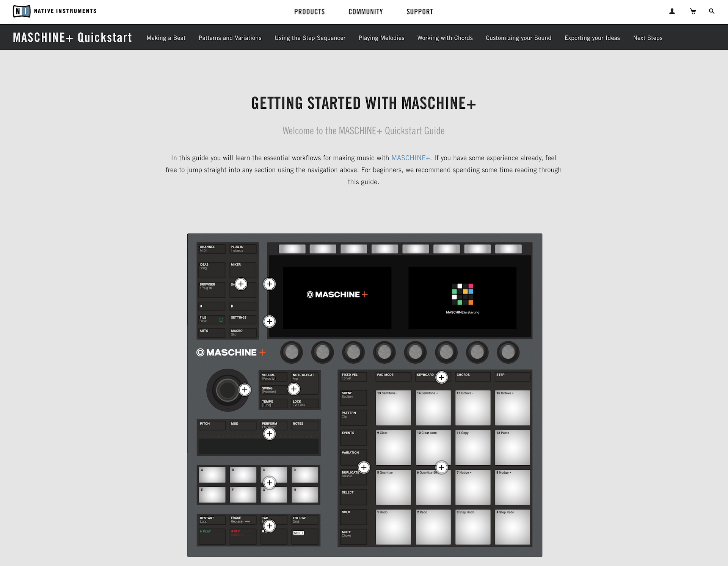The width and height of the screenshot is (728, 566).
Task: Open the user account icon
Action: point(672,11)
